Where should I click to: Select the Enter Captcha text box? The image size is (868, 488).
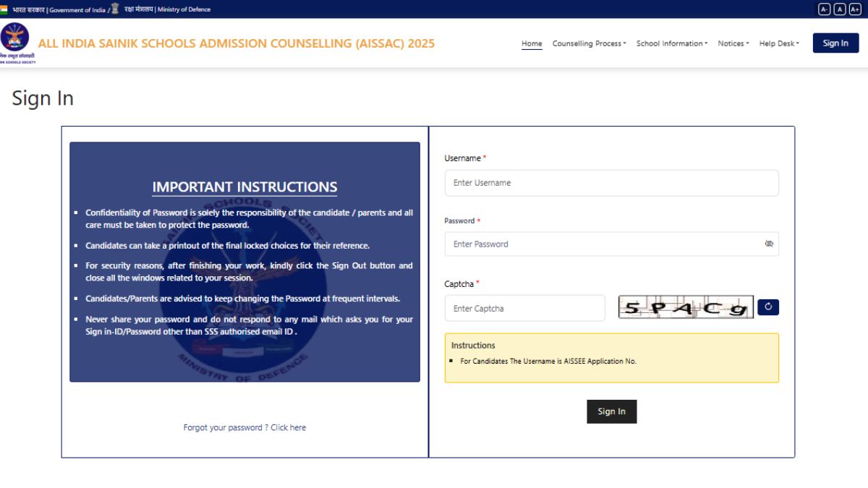pyautogui.click(x=524, y=308)
